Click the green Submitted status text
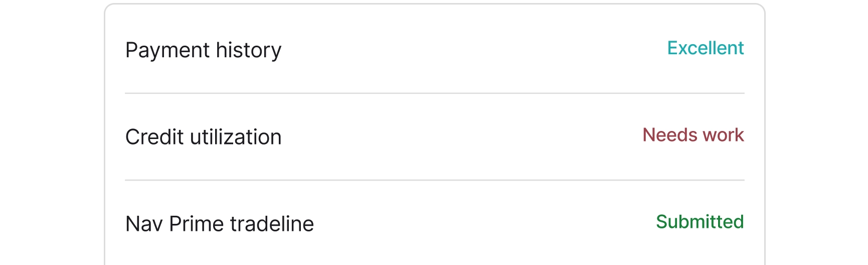868x265 pixels. [700, 222]
